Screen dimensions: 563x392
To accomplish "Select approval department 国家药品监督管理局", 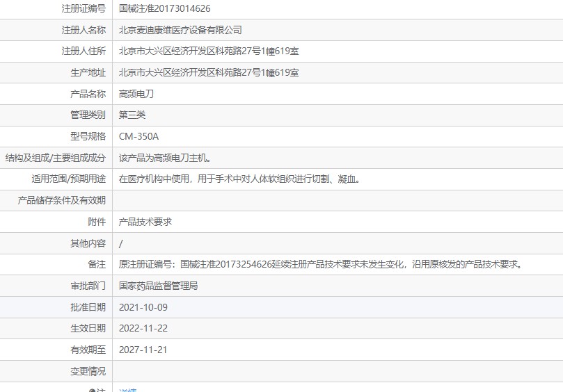I will click(159, 286).
